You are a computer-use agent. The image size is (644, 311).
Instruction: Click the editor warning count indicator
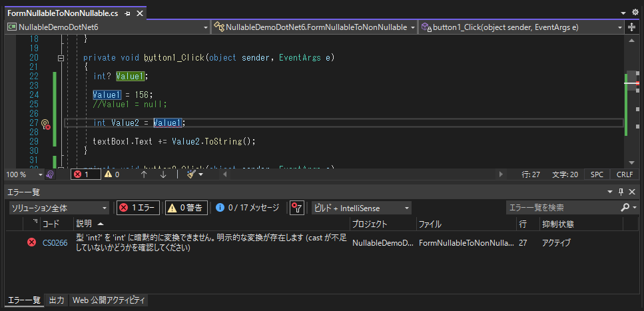pos(112,174)
